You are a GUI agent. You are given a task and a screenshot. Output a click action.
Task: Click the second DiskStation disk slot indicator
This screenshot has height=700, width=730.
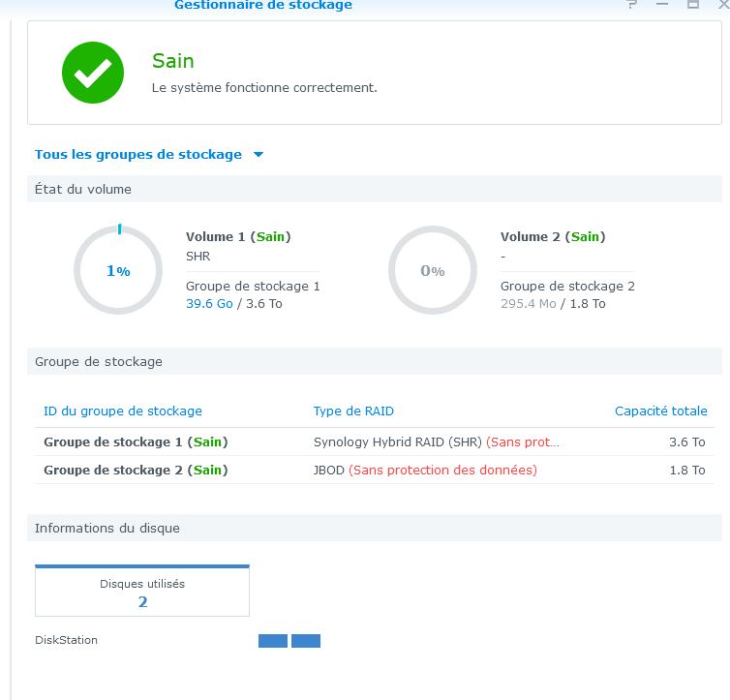pos(306,641)
